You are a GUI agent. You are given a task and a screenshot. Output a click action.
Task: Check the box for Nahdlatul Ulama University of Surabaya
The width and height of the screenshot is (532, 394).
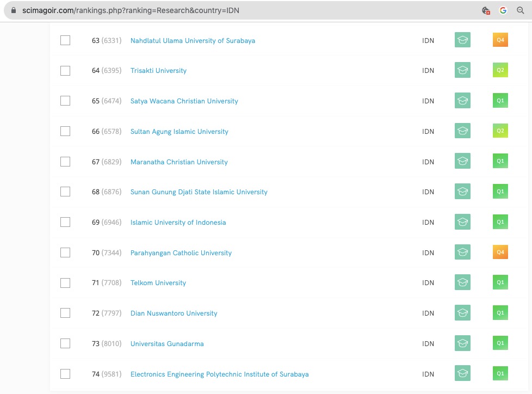tap(65, 40)
